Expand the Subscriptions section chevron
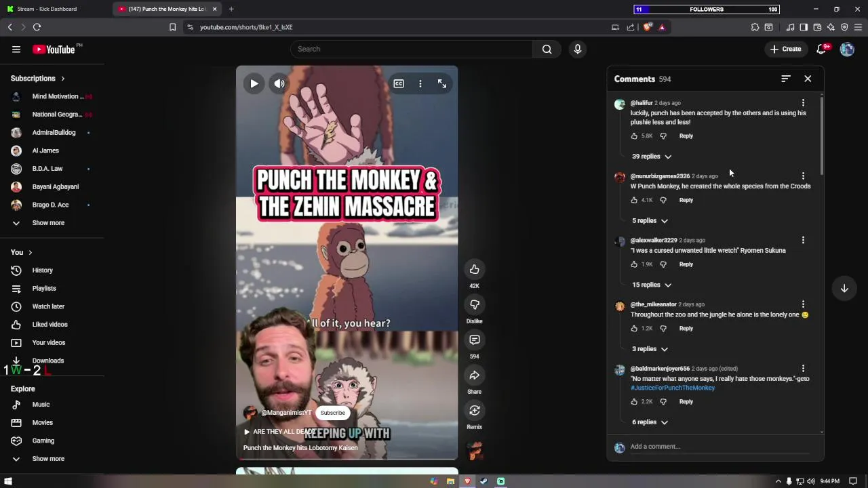This screenshot has height=488, width=868. pos(62,79)
